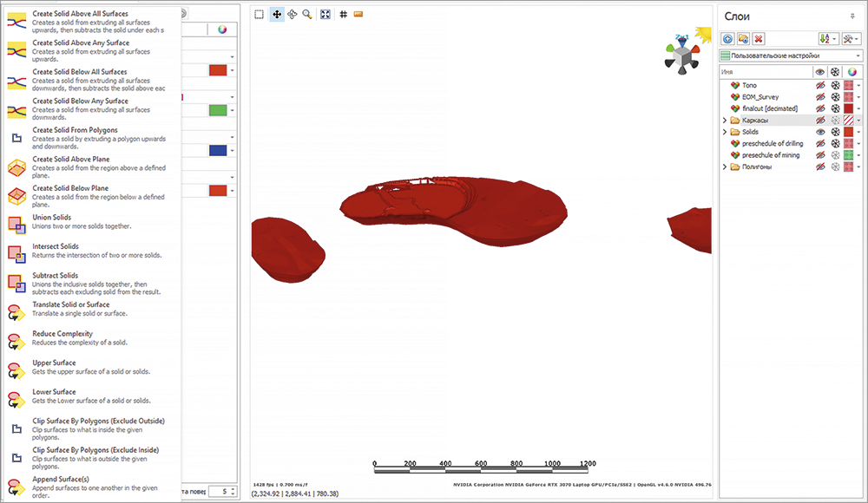This screenshot has height=503, width=868.
Task: Click the red delete layer icon
Action: 758,39
